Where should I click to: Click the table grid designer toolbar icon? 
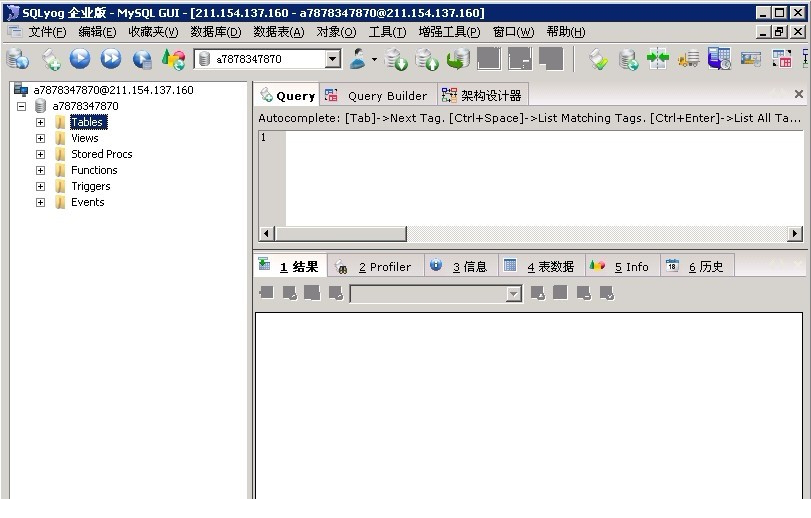point(782,59)
